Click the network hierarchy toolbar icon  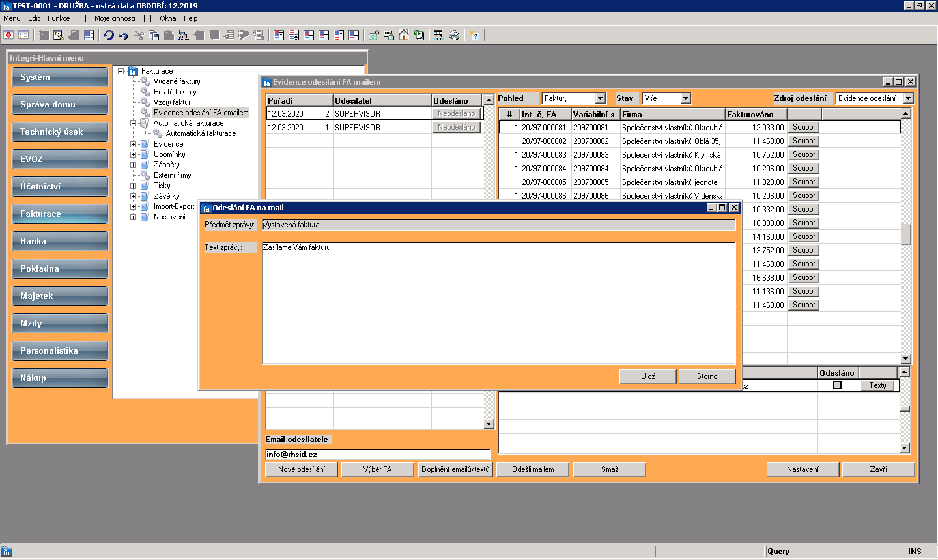(439, 35)
